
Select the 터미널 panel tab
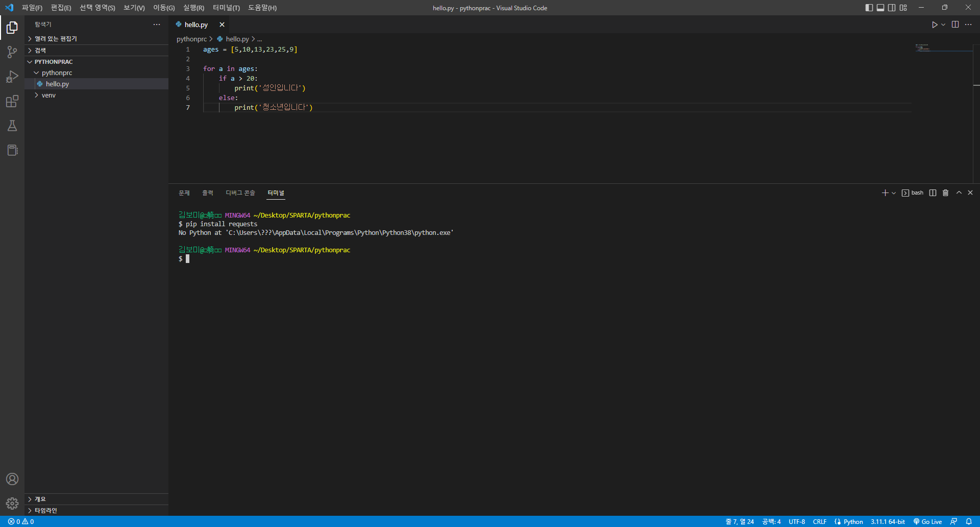point(276,193)
